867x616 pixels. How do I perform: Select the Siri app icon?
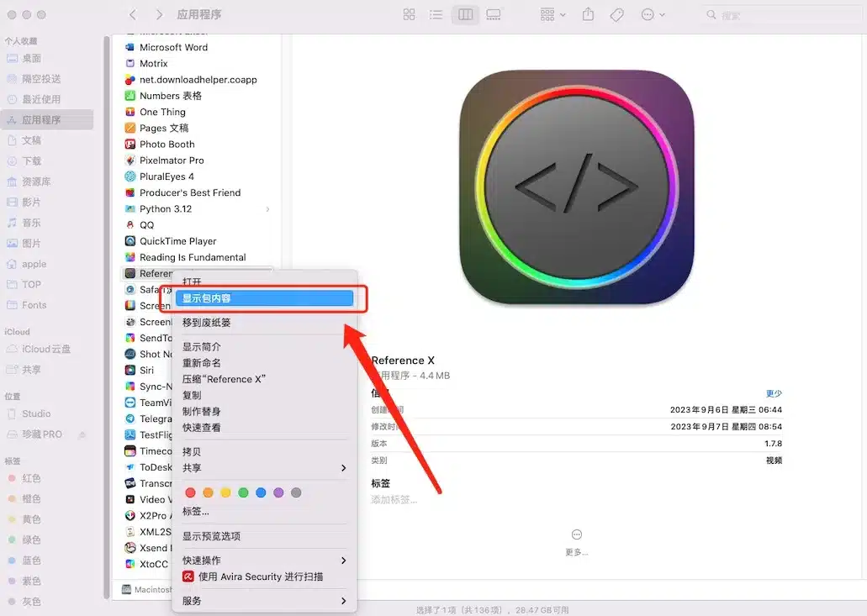tap(130, 370)
